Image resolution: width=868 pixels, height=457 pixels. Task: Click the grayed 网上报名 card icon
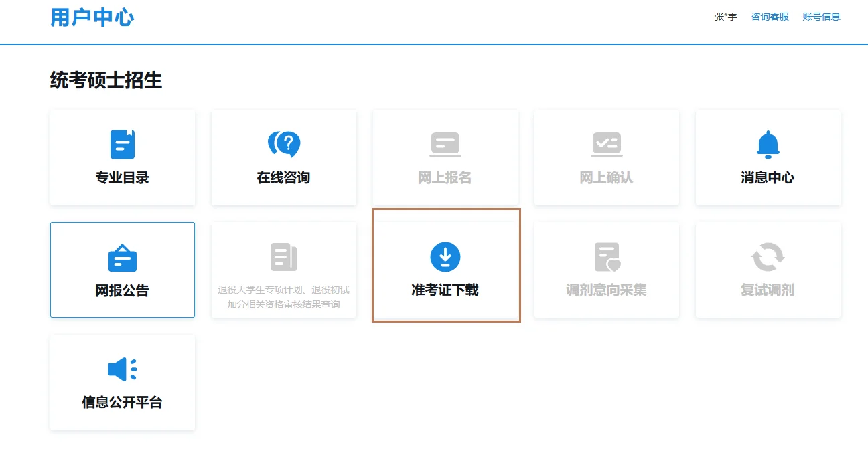[x=445, y=144]
